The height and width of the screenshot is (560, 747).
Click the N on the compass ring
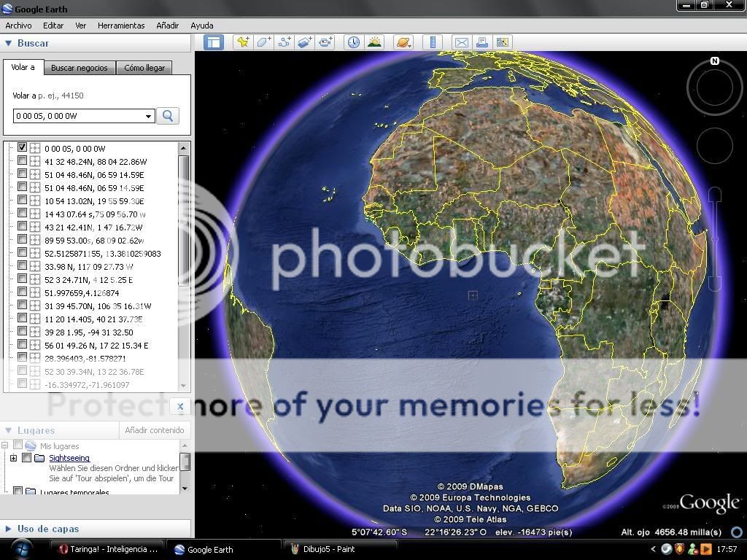click(x=715, y=61)
